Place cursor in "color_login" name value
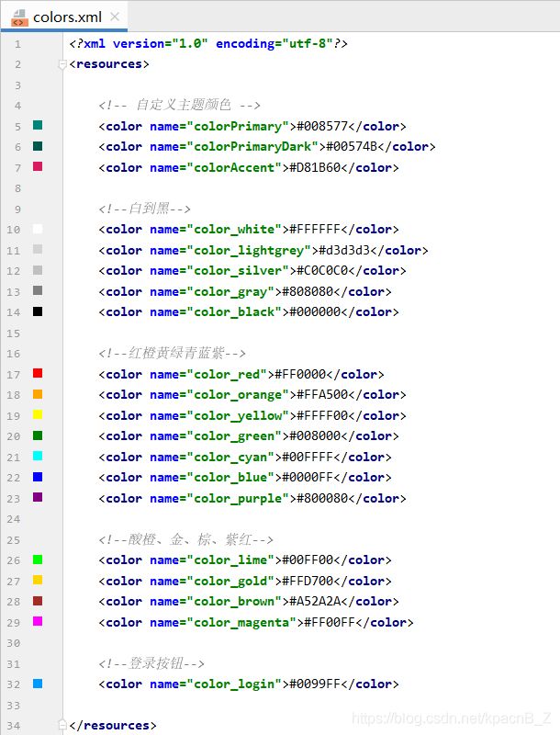 tap(234, 684)
